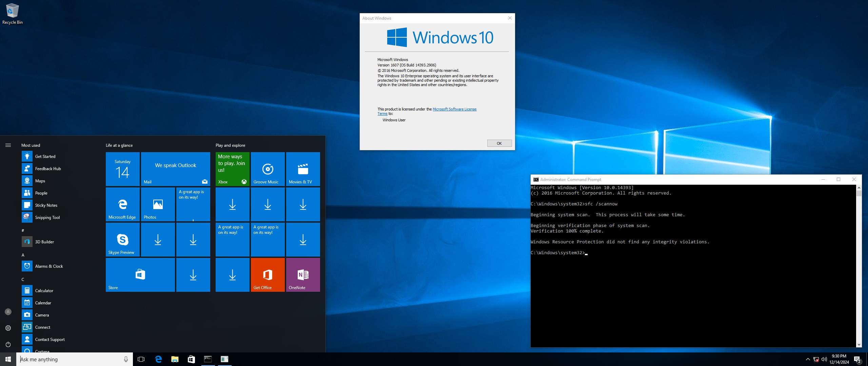Click OK in About Windows dialog

(x=499, y=143)
